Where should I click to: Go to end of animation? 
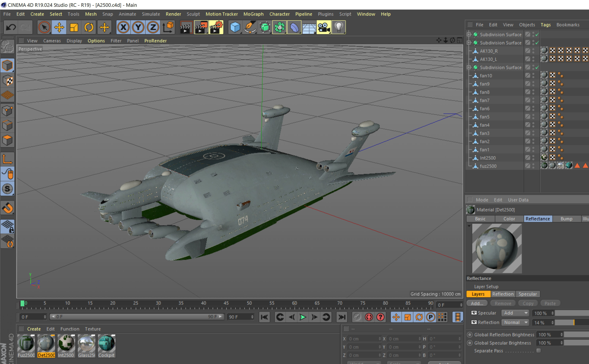pos(341,317)
